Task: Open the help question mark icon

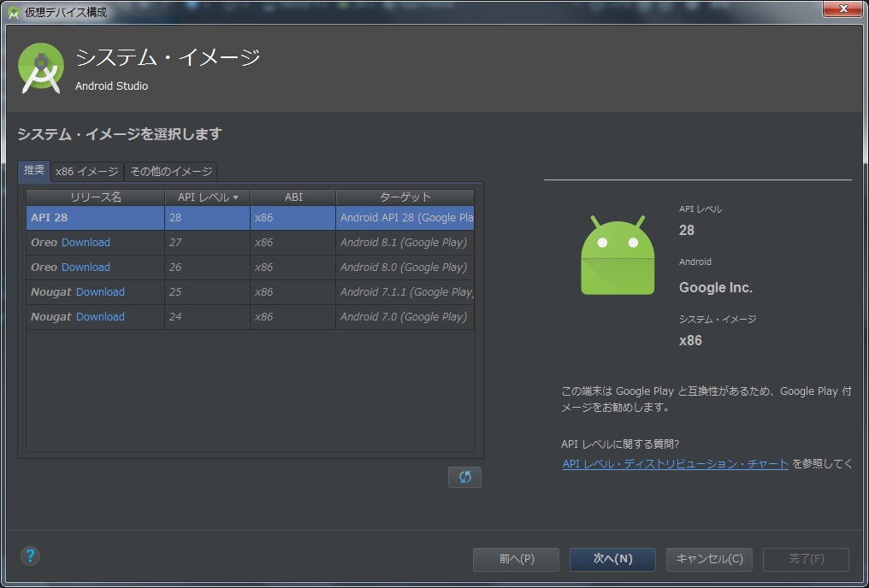Action: pyautogui.click(x=31, y=556)
